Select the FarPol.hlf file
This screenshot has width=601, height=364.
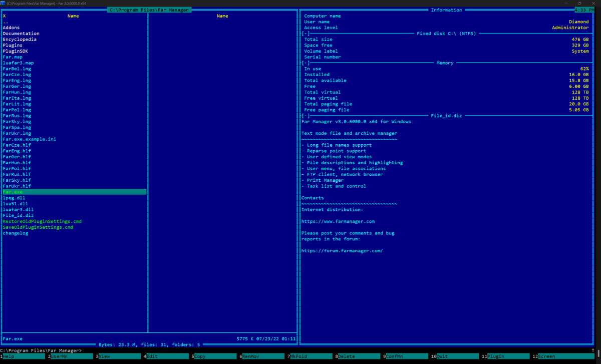(74, 169)
